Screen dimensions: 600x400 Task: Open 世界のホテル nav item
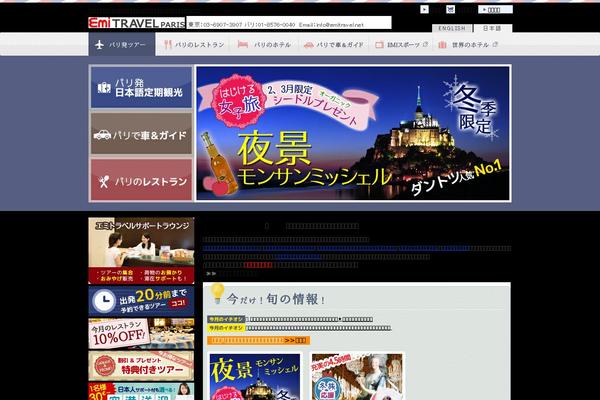click(x=468, y=45)
